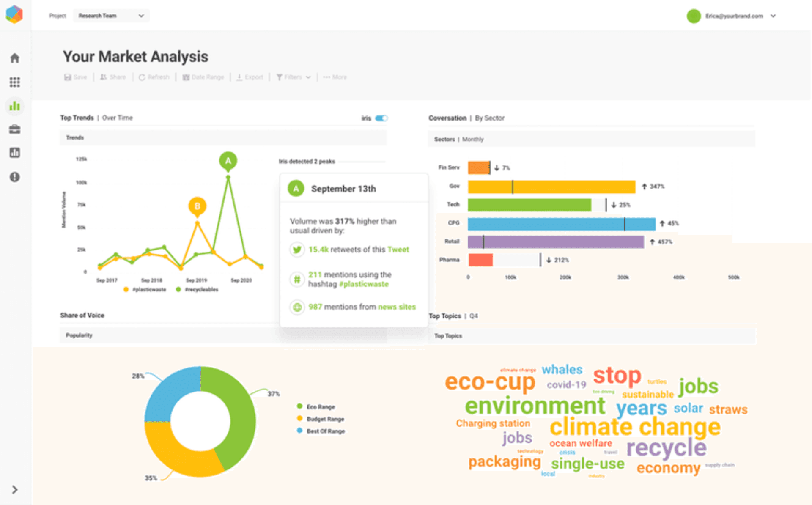Switch to the Trends tab
The image size is (812, 505).
74,137
